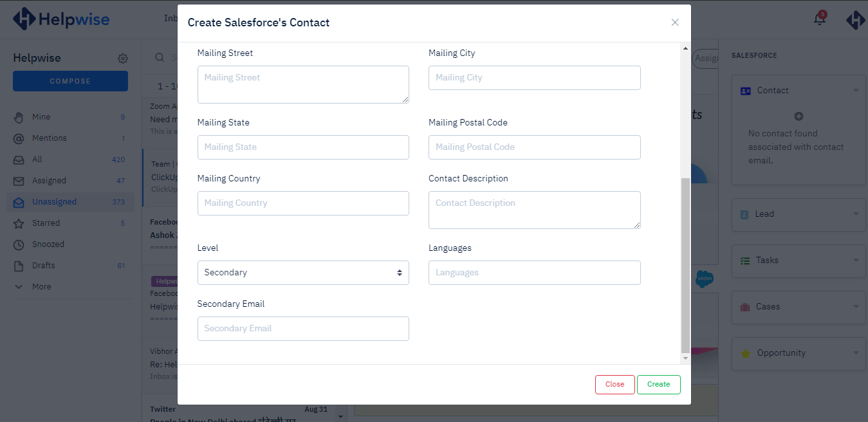Close the dialog with the X icon
Viewport: 868px width, 422px height.
click(x=675, y=23)
